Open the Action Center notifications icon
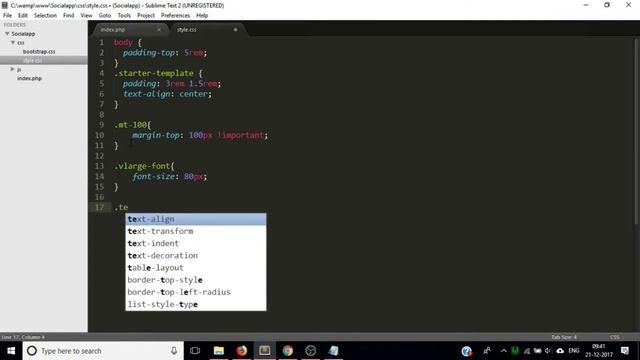640x360 pixels. coord(624,351)
